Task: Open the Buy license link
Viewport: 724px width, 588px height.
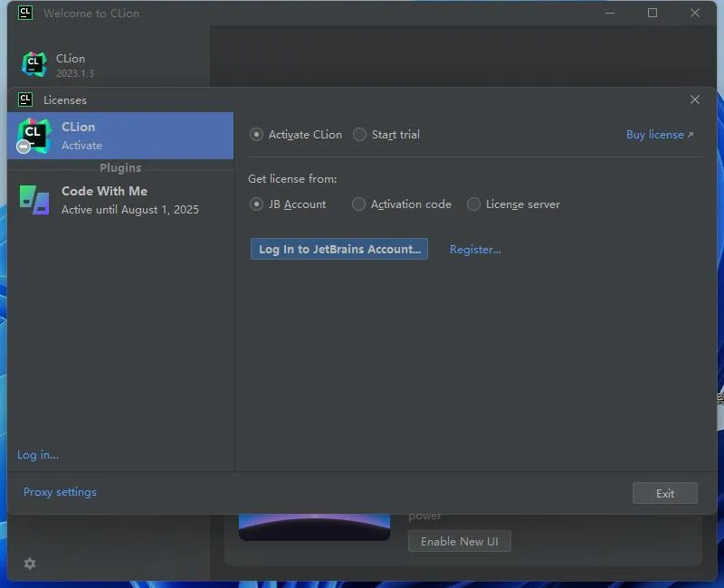Action: [660, 135]
